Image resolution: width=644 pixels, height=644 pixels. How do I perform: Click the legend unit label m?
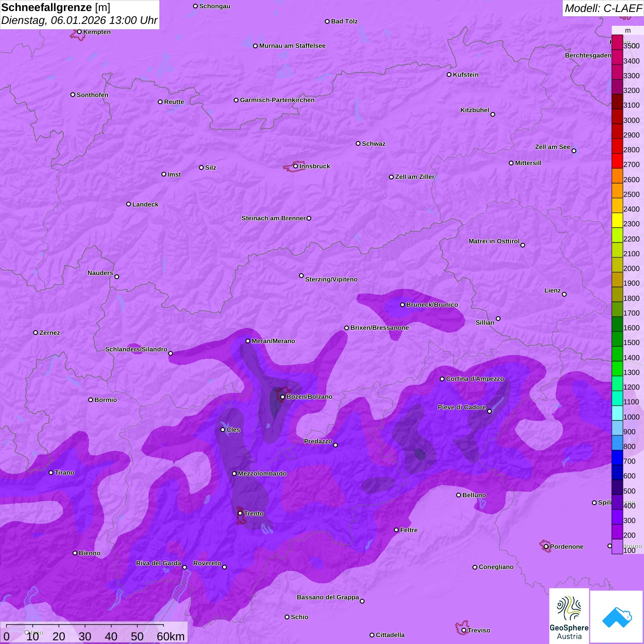point(628,30)
